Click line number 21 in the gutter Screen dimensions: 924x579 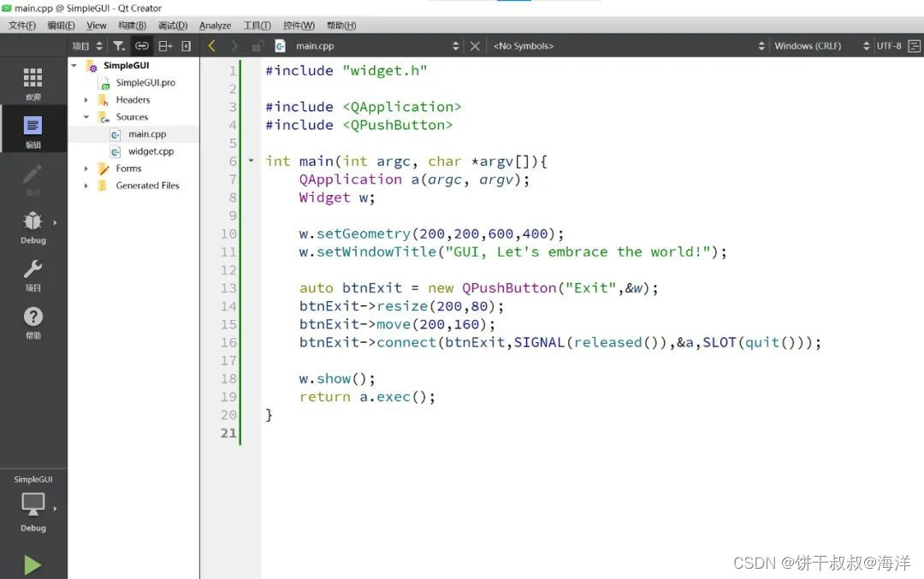[228, 433]
